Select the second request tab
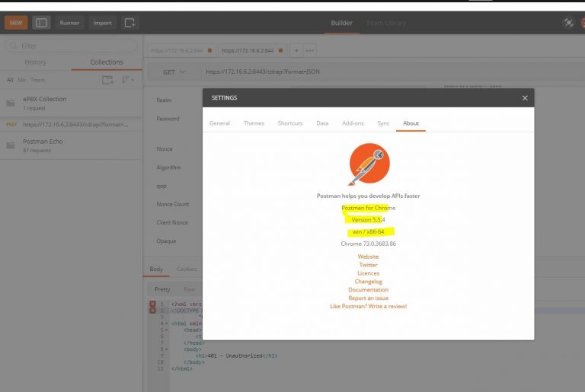This screenshot has height=392, width=585. [x=252, y=50]
